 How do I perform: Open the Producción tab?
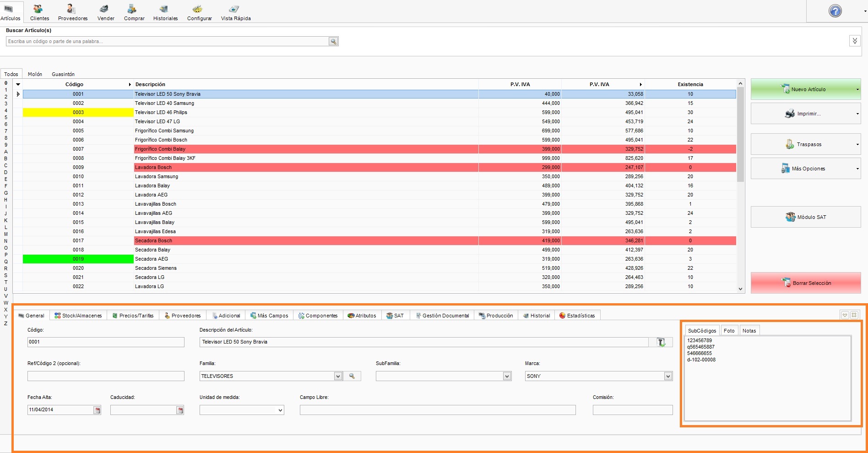tap(496, 316)
